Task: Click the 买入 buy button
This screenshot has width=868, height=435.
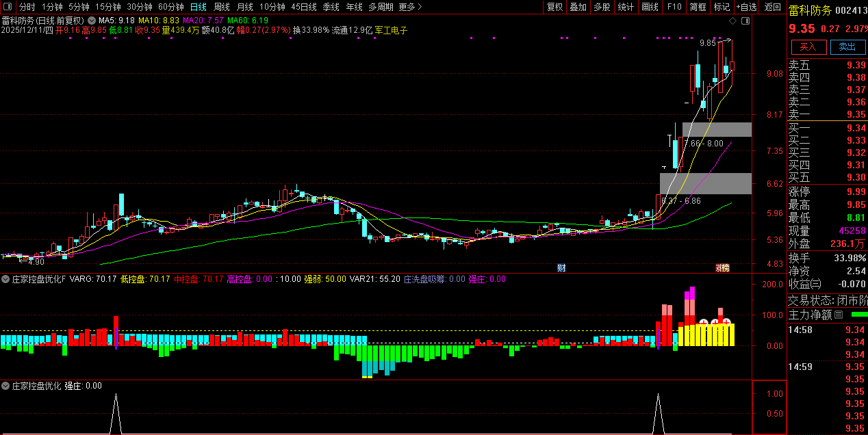Action: click(x=808, y=47)
